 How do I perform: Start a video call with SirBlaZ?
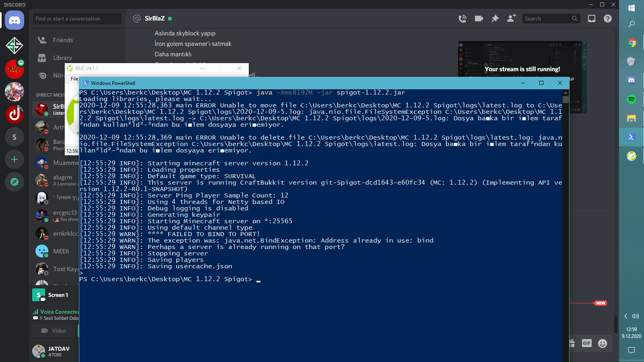click(479, 19)
